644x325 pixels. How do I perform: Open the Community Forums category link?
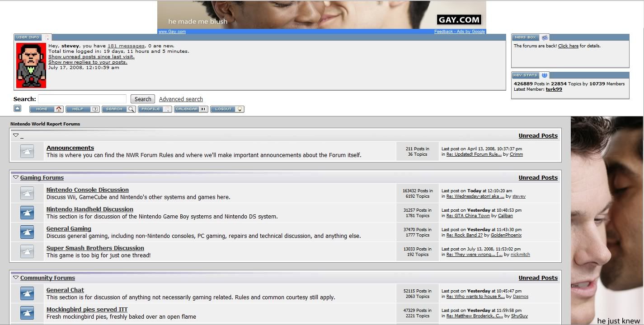click(47, 278)
